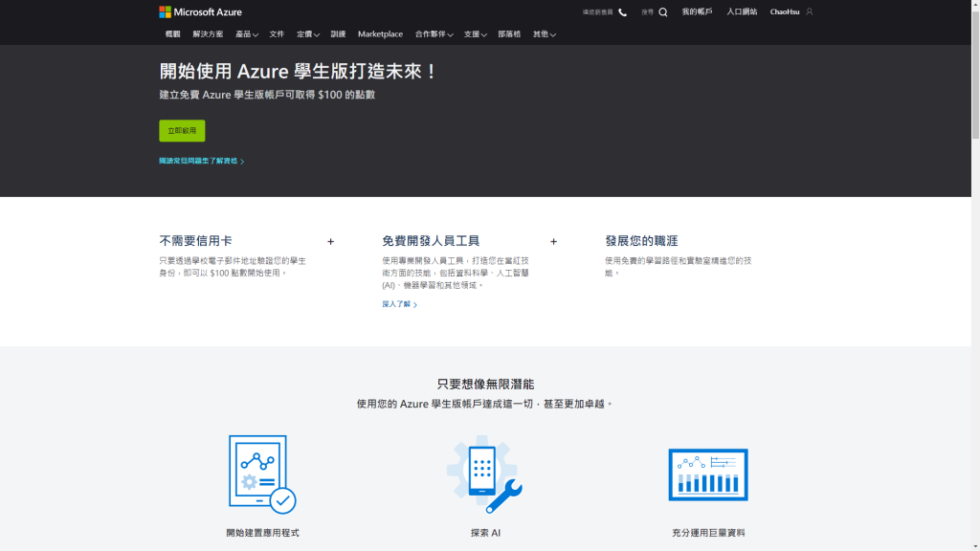Image resolution: width=980 pixels, height=551 pixels.
Task: Click the 探索 AI caption
Action: click(x=485, y=533)
